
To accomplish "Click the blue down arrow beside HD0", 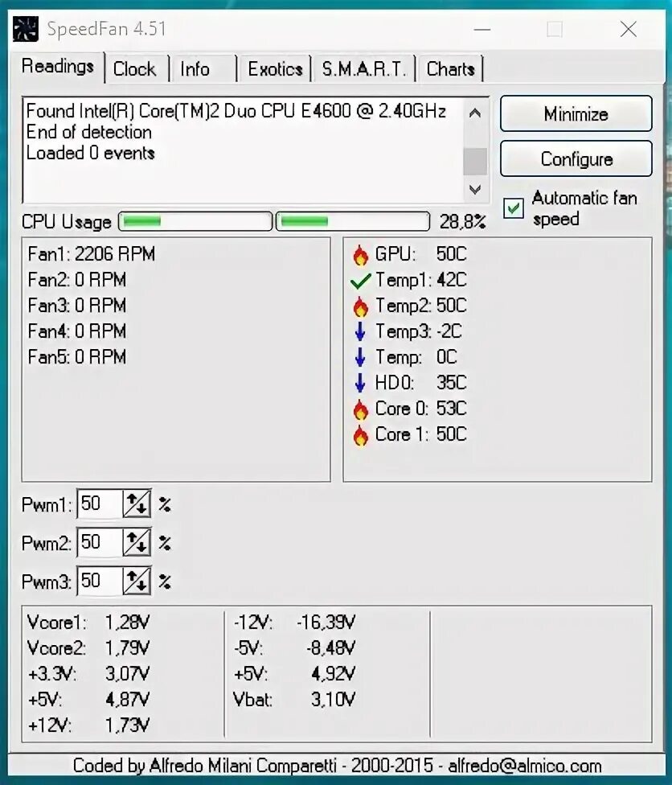I will (x=360, y=383).
